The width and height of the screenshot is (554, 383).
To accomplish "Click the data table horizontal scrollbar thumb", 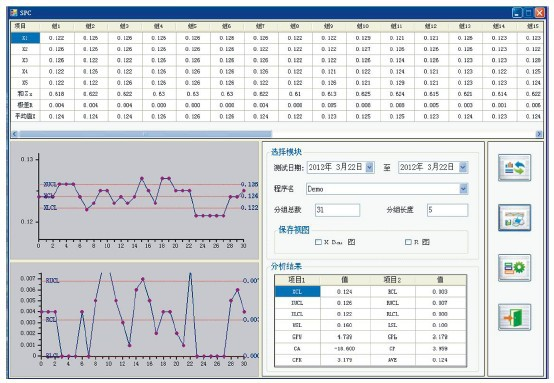I will 146,134.
